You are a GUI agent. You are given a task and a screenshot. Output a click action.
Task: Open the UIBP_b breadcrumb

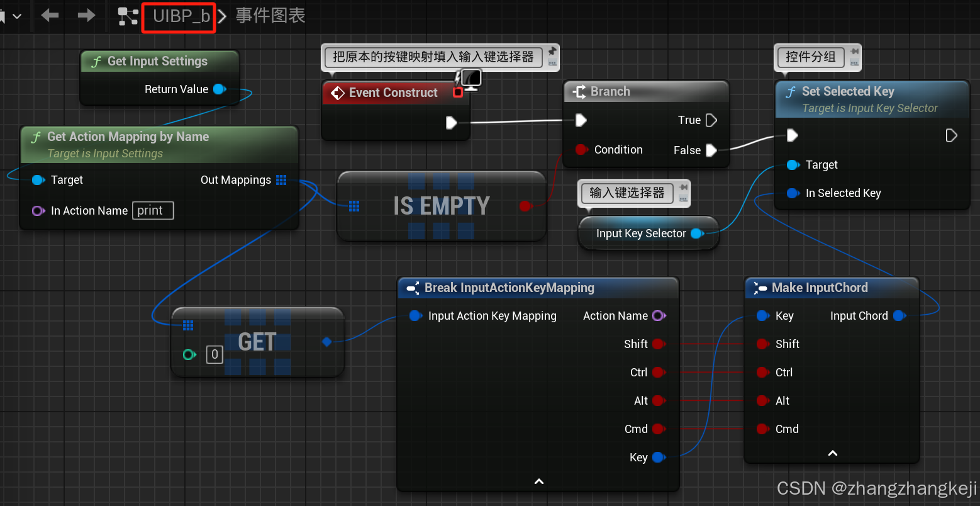point(181,16)
